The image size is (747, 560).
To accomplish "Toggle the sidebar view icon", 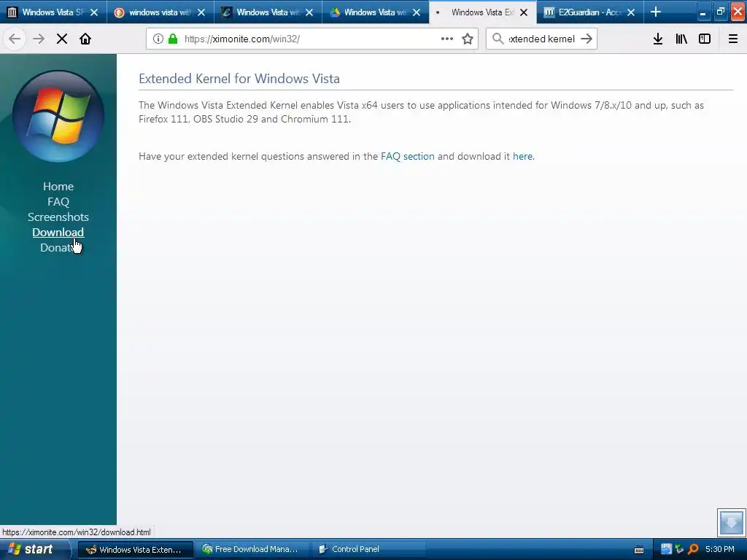I will pos(705,39).
